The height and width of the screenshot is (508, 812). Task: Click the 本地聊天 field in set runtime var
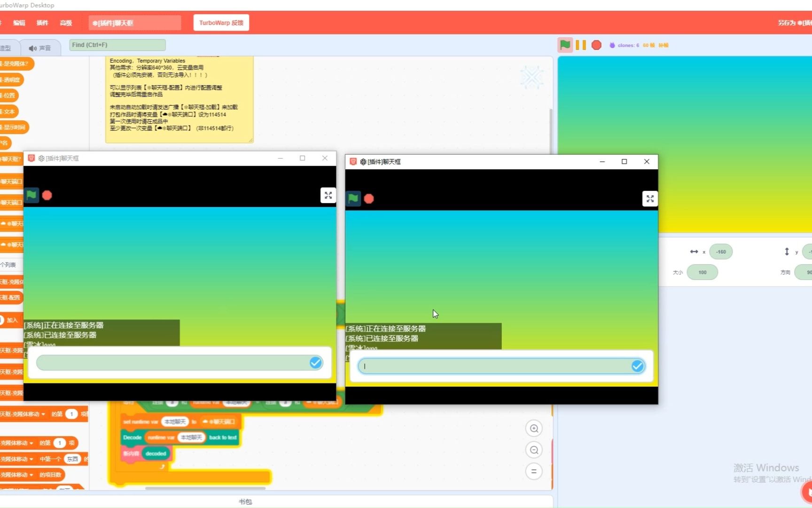pyautogui.click(x=175, y=421)
